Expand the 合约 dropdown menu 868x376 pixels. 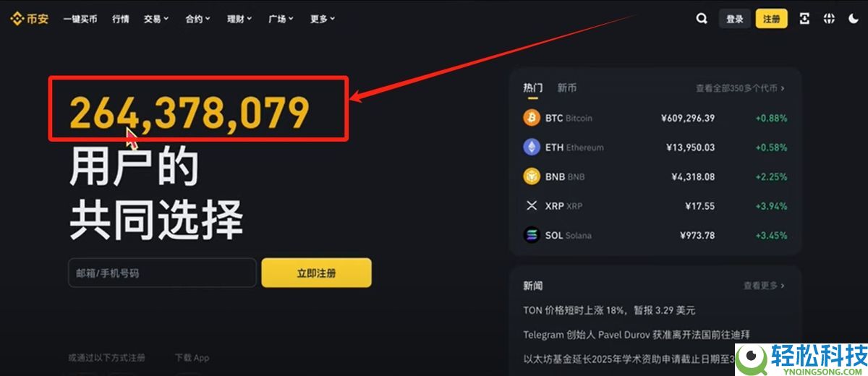197,20
